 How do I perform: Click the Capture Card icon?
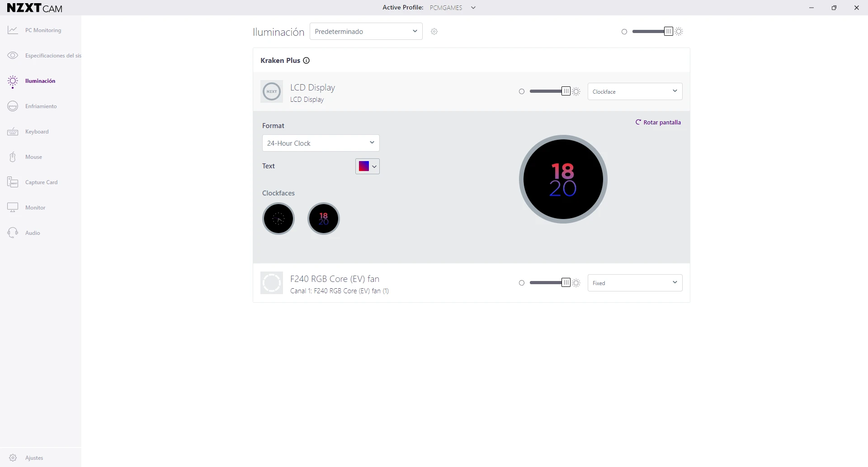pos(13,182)
